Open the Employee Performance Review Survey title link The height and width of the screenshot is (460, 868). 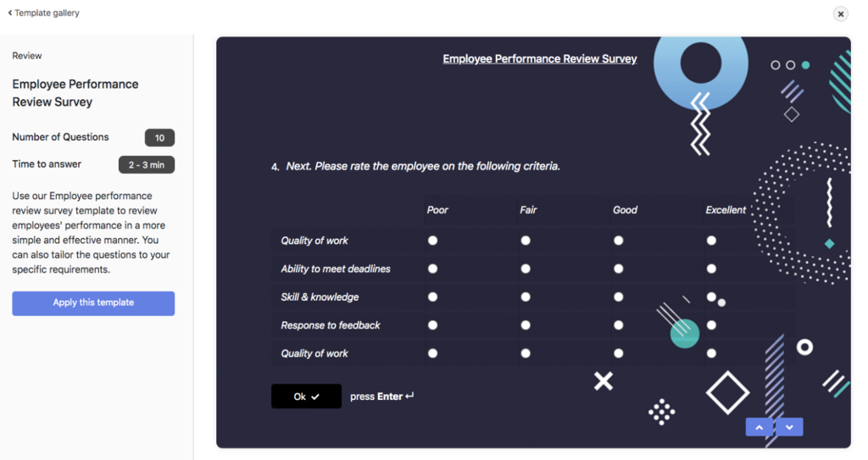click(540, 58)
